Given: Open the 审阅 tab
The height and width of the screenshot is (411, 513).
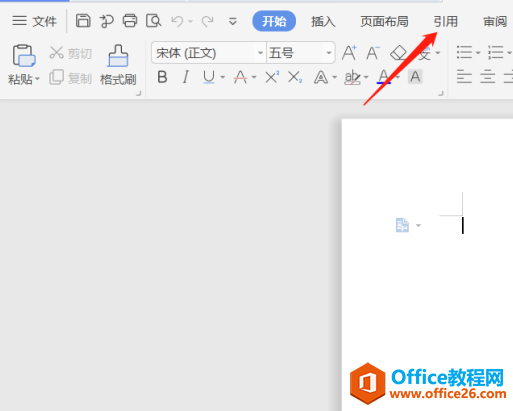Looking at the screenshot, I should [495, 22].
